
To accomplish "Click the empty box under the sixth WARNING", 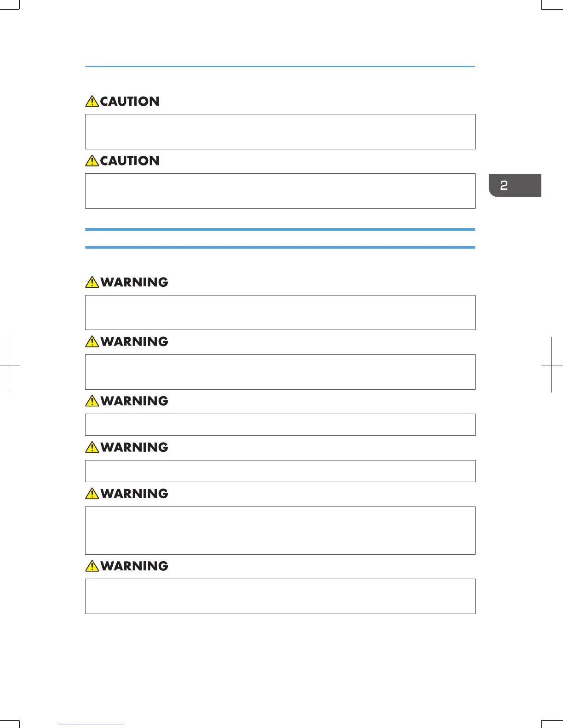I will point(280,596).
